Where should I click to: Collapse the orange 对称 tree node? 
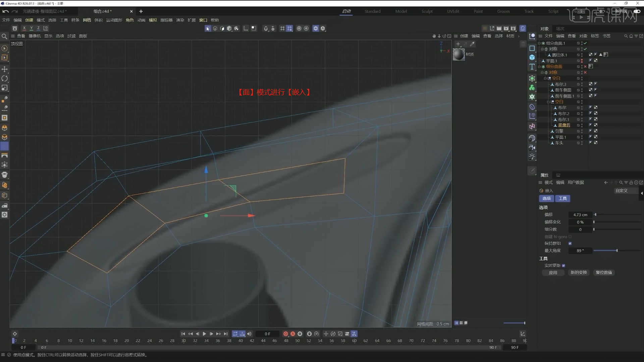[x=542, y=72]
